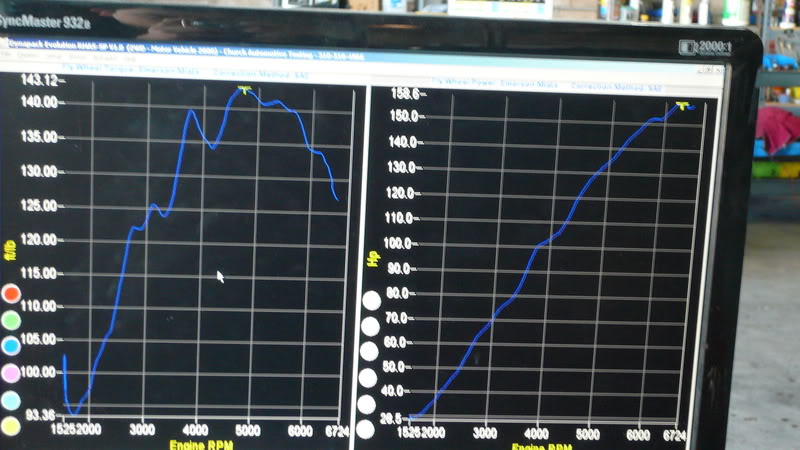Click the 143.12 torque axis maximum label

tap(39, 80)
